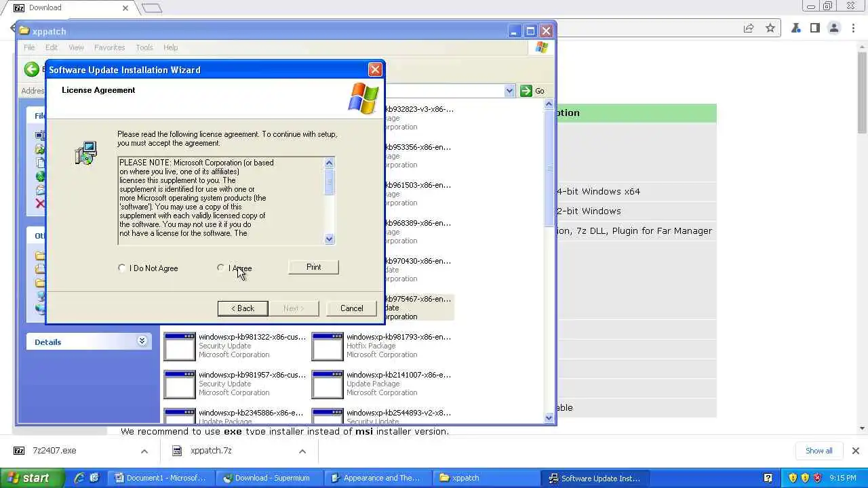This screenshot has width=868, height=488.
Task: Open the View menu in xppatch
Action: (x=76, y=47)
